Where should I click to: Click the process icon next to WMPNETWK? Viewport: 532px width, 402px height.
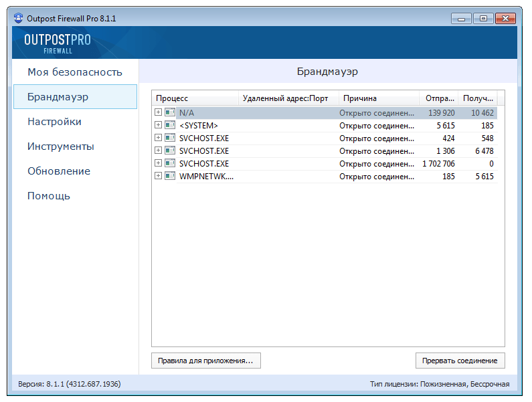click(x=170, y=176)
